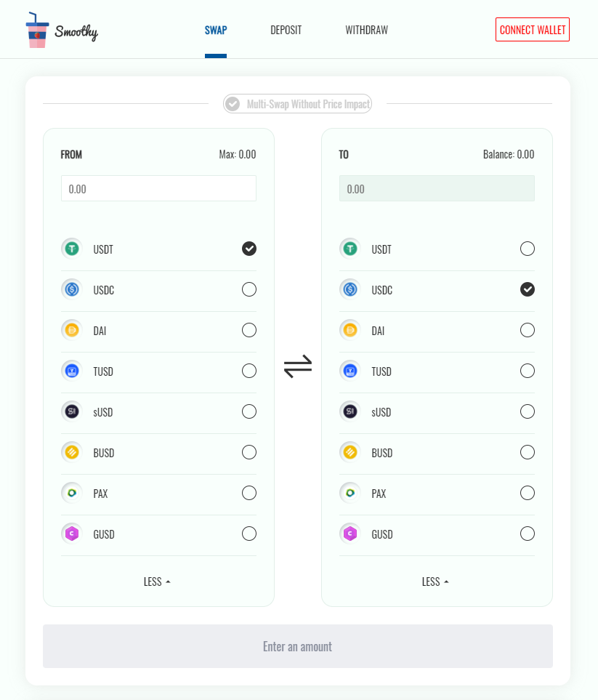Screen dimensions: 598x700
Task: Click the BUSD coin icon under FROM
Action: [72, 453]
